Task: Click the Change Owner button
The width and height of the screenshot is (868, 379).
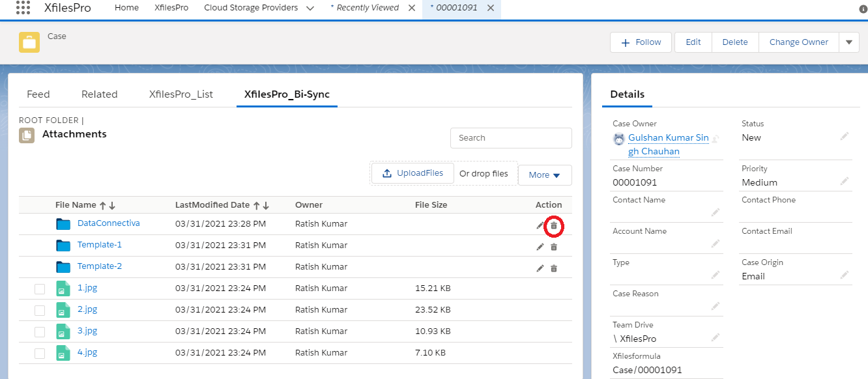Action: point(799,42)
